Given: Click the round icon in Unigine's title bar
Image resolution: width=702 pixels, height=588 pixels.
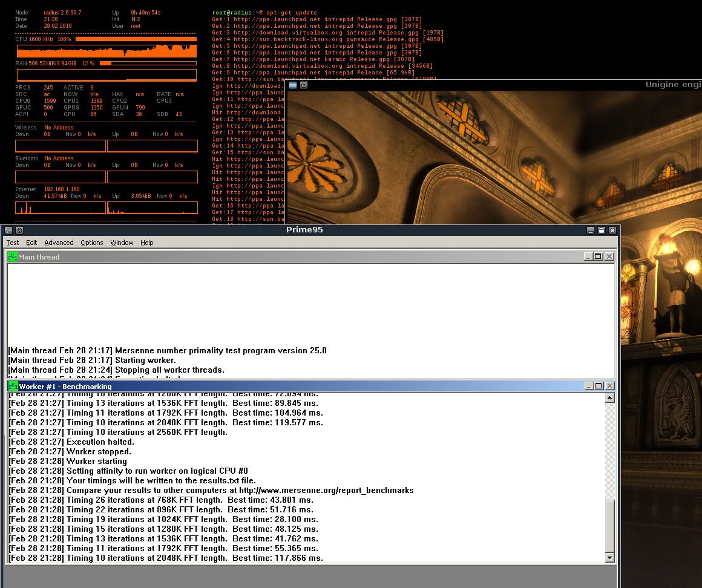Looking at the screenshot, I should pos(304,85).
